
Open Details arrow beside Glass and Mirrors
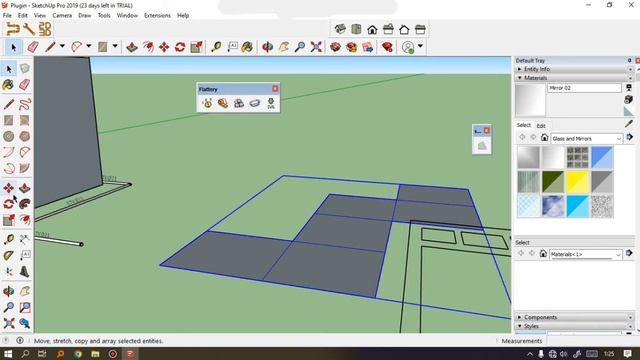pyautogui.click(x=629, y=137)
